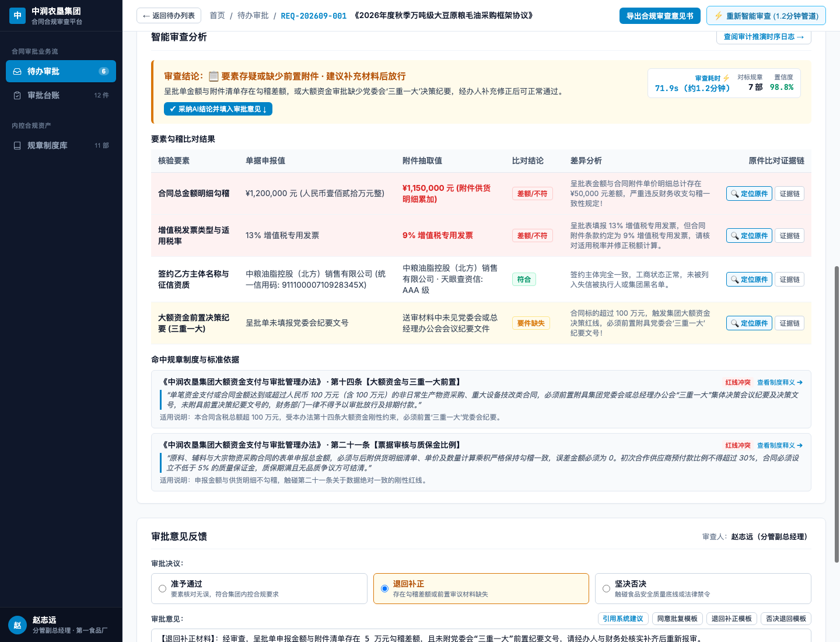Open 规章制度库 in the sidebar menu
840x642 pixels.
(x=61, y=145)
